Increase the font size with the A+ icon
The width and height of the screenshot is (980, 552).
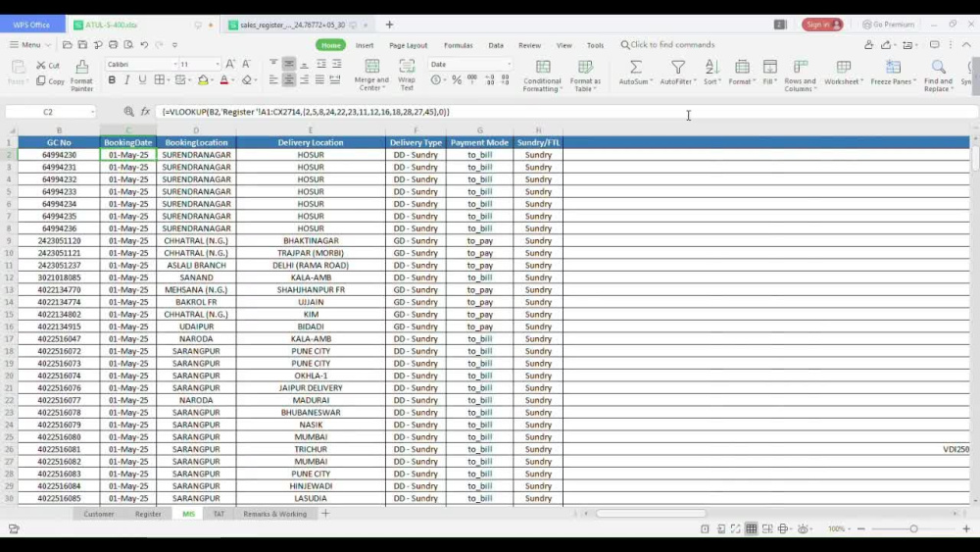230,64
